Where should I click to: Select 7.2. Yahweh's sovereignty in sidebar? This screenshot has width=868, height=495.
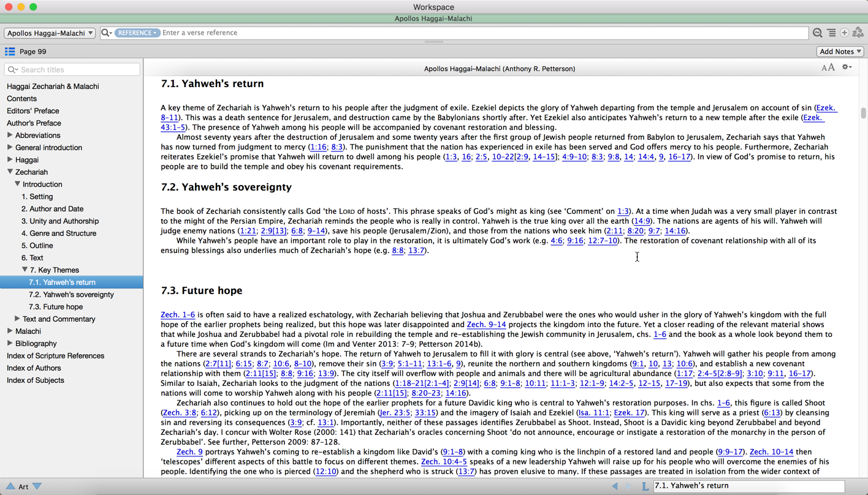pos(71,295)
